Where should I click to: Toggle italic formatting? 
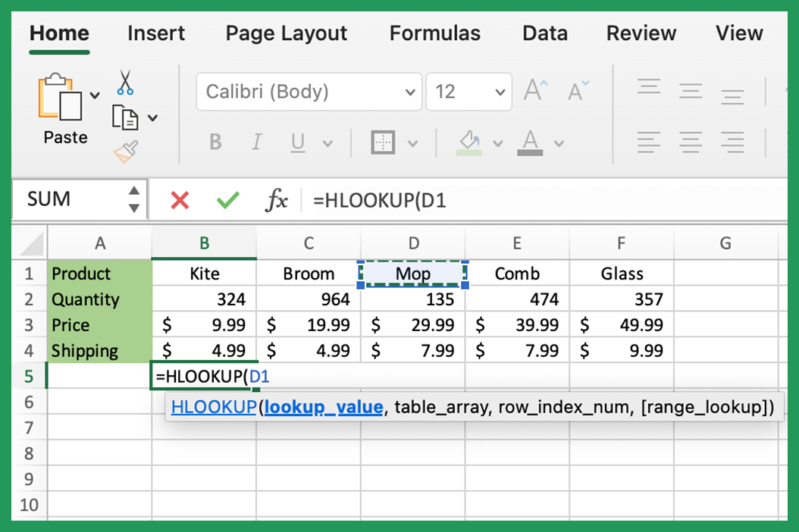pyautogui.click(x=256, y=142)
